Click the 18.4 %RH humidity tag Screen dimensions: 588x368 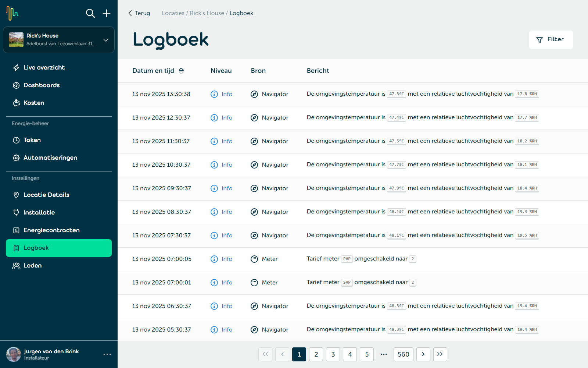[x=527, y=188]
